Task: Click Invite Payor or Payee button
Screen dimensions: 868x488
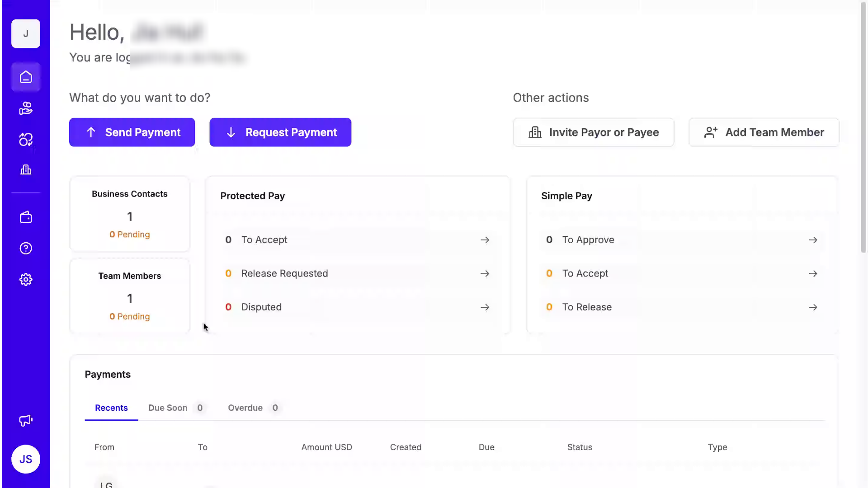Action: [593, 132]
